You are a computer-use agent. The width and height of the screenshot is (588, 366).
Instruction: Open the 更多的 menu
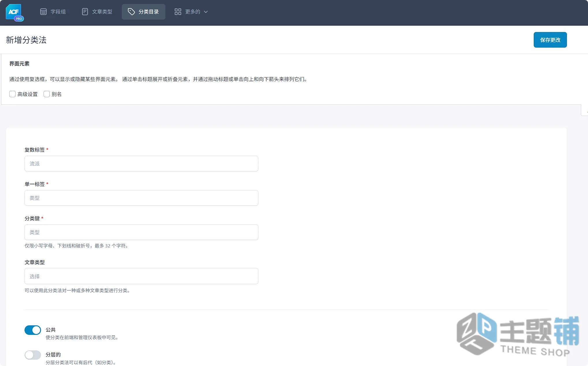[191, 12]
